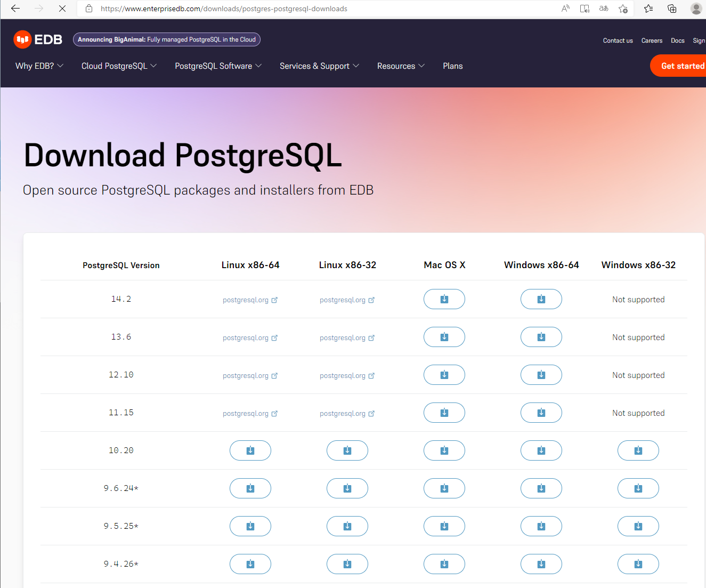This screenshot has width=706, height=588.
Task: Download PostgreSQL 9.5.25 for Windows x86-64
Action: [541, 526]
